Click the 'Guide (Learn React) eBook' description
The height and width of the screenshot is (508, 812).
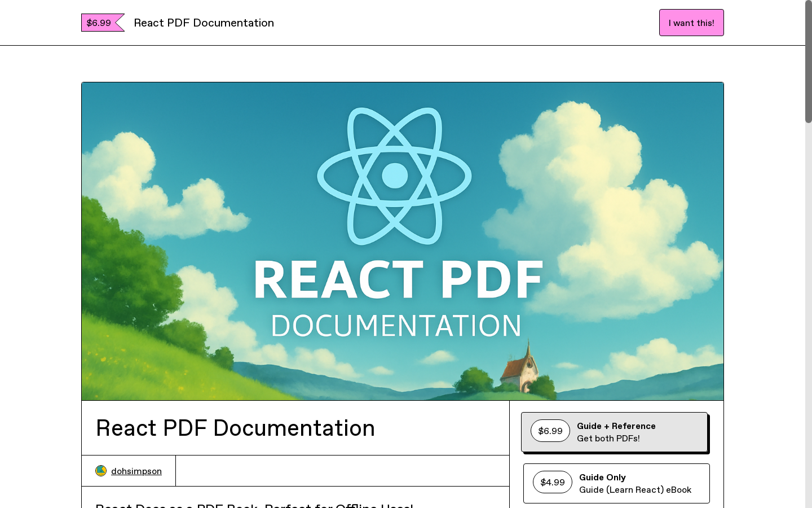tap(635, 490)
